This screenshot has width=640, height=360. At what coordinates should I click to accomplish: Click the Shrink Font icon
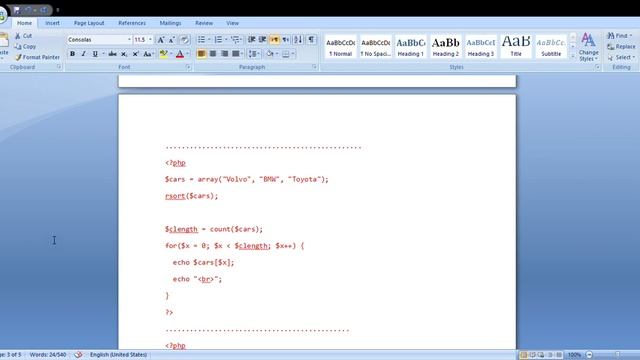click(171, 40)
